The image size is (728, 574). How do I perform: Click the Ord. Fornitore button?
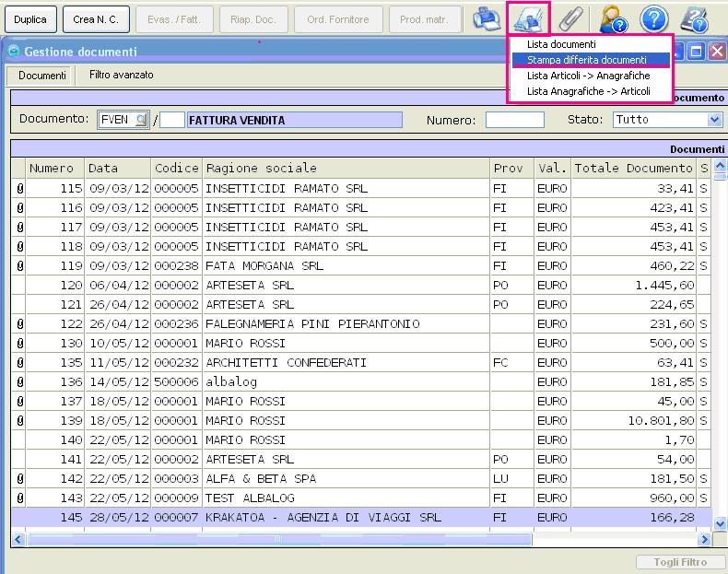click(x=338, y=19)
